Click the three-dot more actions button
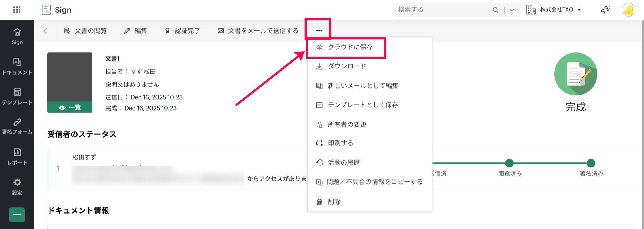The image size is (644, 229). (319, 30)
